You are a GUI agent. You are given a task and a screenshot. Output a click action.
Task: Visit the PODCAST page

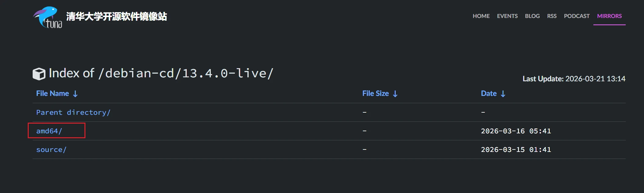click(x=577, y=16)
